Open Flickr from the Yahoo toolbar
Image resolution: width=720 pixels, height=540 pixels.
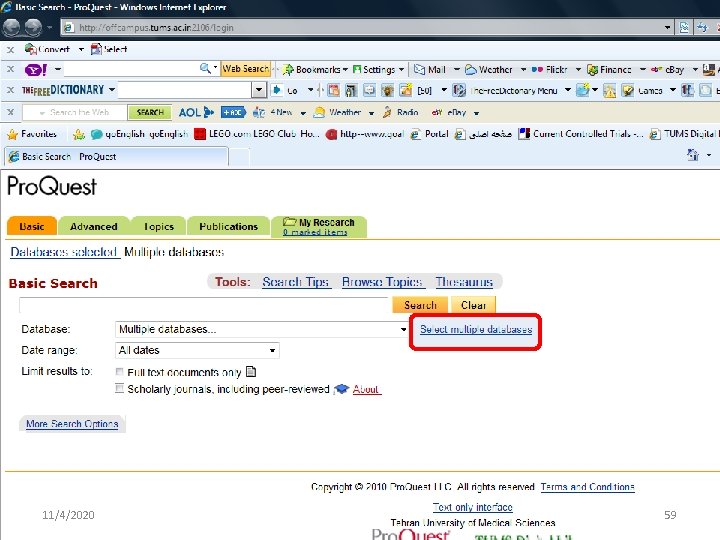[550, 70]
